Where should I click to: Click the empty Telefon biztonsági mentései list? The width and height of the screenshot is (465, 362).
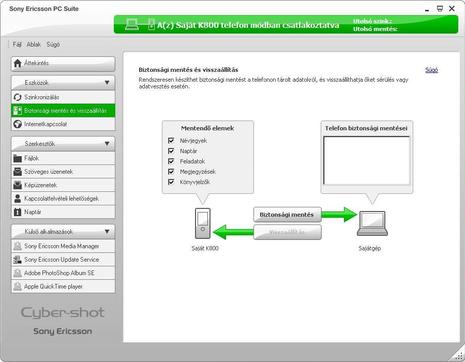[366, 160]
